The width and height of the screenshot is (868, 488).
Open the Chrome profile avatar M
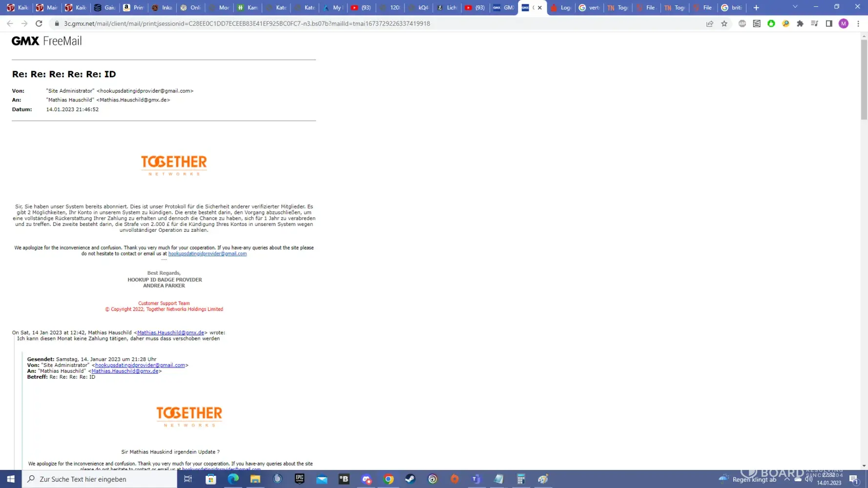(844, 23)
